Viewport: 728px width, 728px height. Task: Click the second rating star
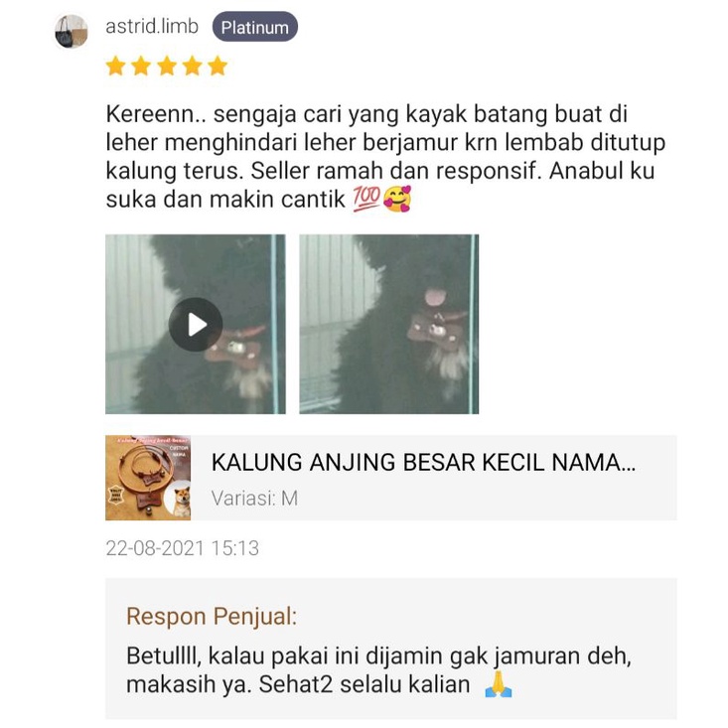pos(141,66)
